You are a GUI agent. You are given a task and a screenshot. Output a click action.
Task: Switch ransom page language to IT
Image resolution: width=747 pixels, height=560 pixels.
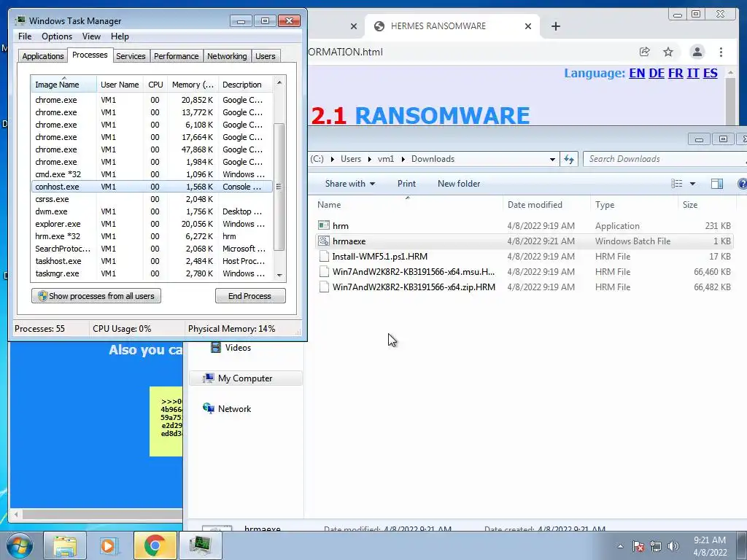[x=693, y=73]
